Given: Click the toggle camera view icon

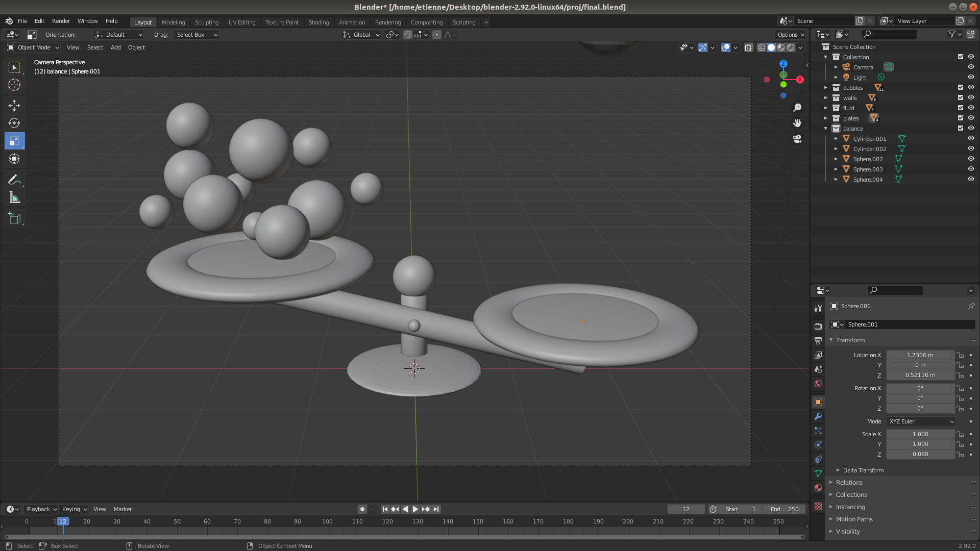Looking at the screenshot, I should pyautogui.click(x=797, y=139).
